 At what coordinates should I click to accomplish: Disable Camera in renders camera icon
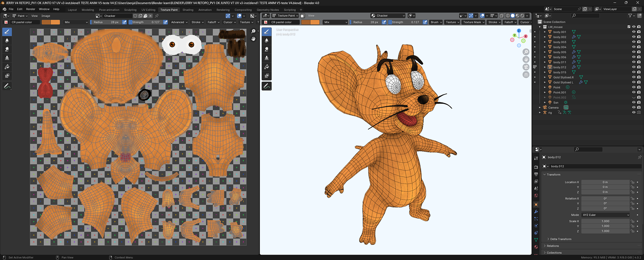[x=639, y=107]
